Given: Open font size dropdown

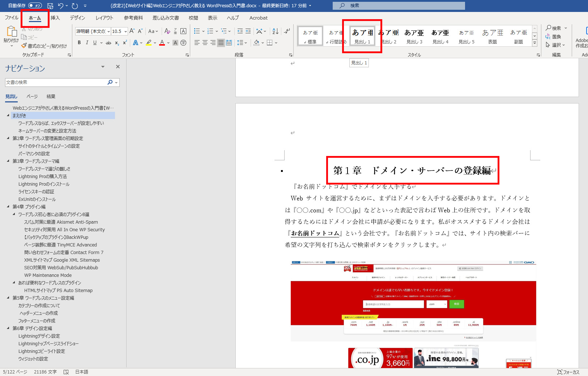Looking at the screenshot, I should (x=125, y=31).
